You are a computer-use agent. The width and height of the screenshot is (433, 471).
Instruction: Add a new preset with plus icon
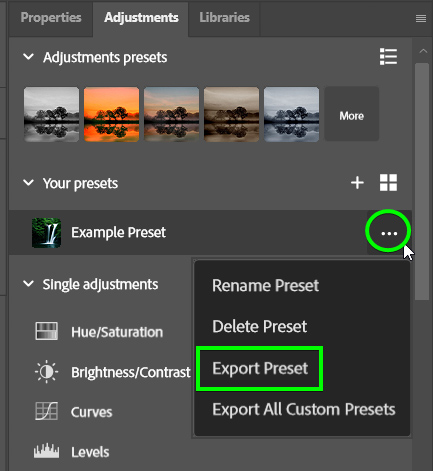point(357,183)
